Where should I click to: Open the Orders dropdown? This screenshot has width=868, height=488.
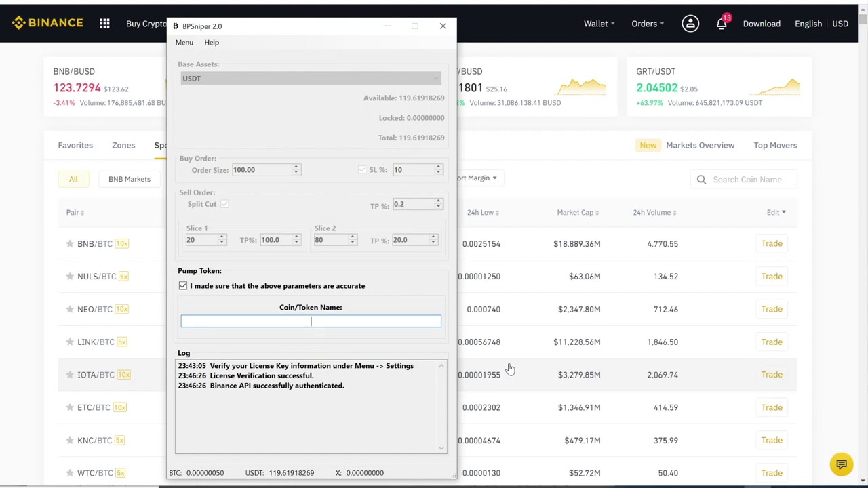pyautogui.click(x=648, y=24)
